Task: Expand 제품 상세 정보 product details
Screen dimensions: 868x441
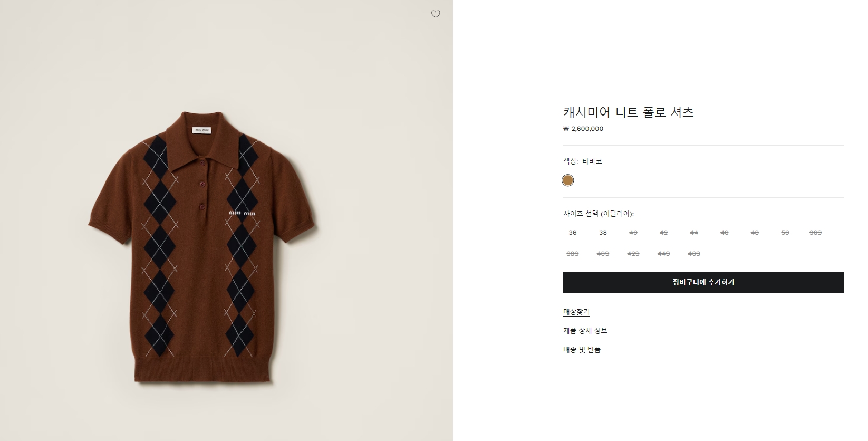Action: [585, 331]
